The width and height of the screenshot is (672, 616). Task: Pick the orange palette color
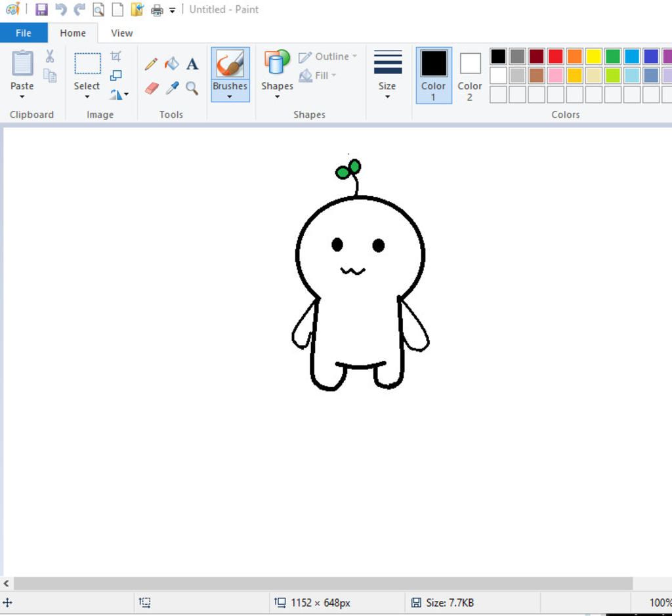point(575,56)
